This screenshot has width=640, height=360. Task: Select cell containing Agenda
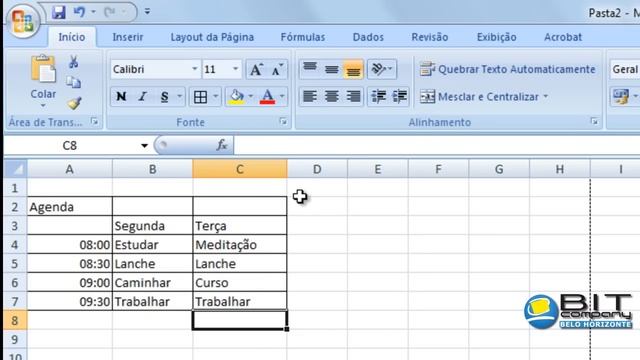tap(69, 207)
